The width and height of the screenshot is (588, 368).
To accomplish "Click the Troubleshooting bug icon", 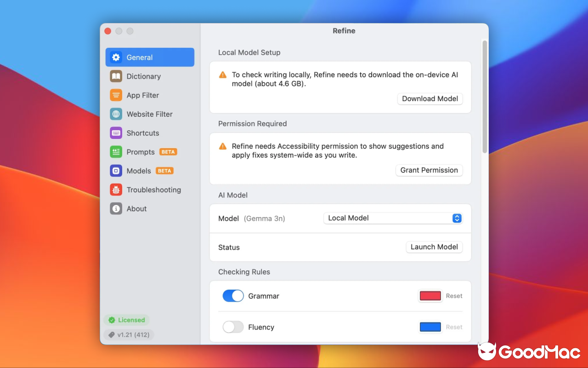I will (115, 189).
